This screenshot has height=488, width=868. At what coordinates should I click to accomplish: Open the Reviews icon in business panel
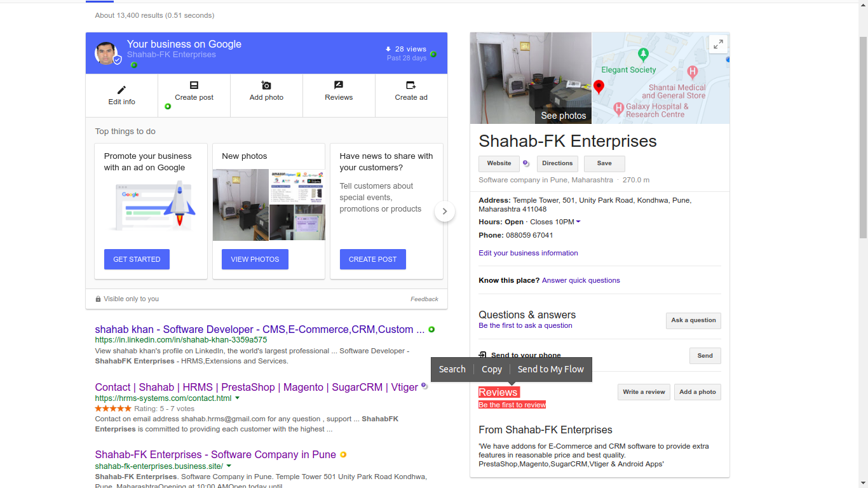coord(339,85)
